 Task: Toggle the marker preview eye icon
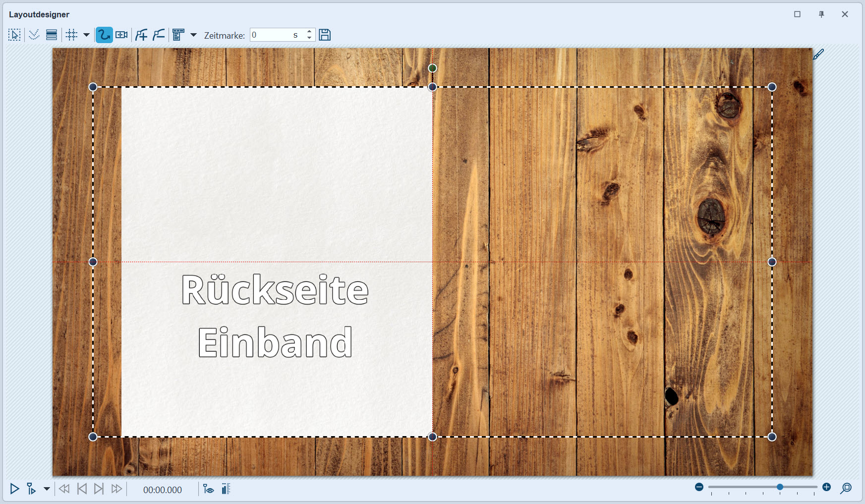coord(209,489)
